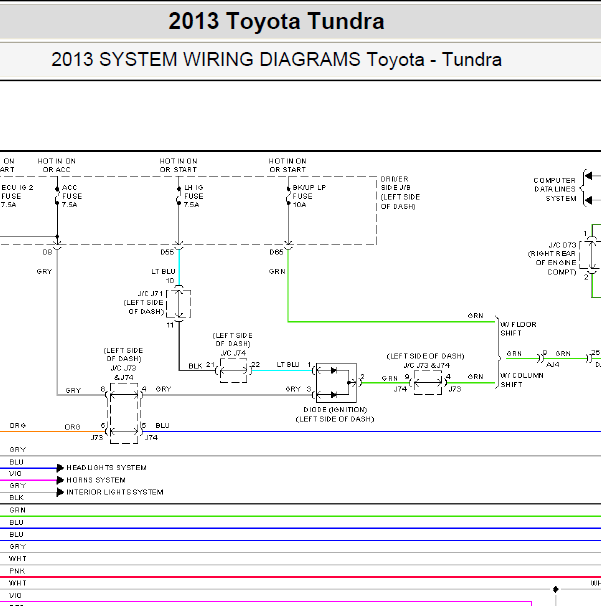
Task: Select the "2013 SYSTEM WIRING DIAGRAMS Toyota - Tundra" subtitle
Action: pyautogui.click(x=276, y=60)
